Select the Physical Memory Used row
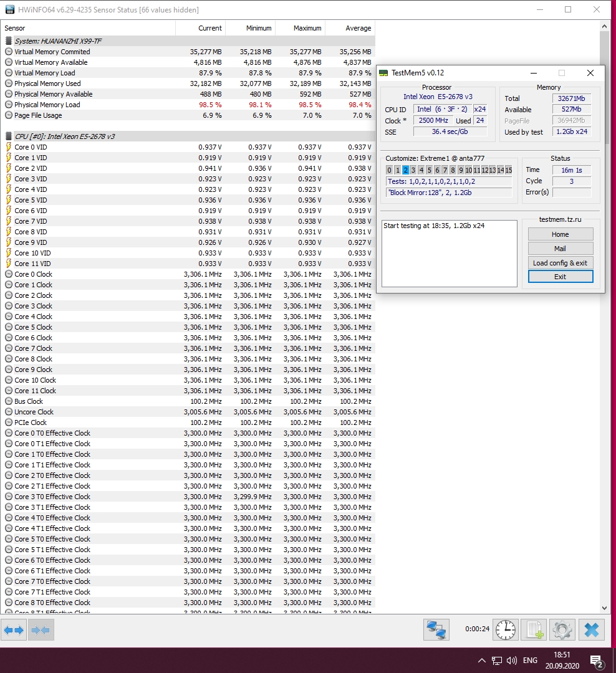616x673 pixels. (x=188, y=84)
